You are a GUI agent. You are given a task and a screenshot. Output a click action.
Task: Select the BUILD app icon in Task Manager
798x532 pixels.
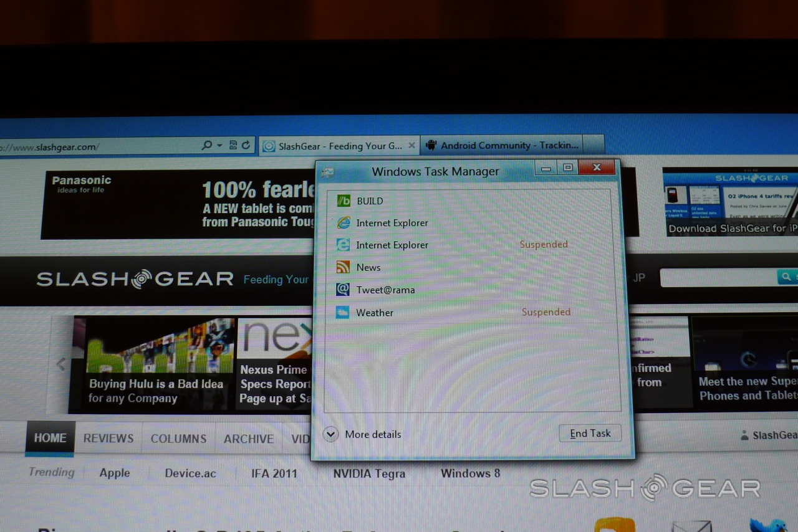[344, 201]
